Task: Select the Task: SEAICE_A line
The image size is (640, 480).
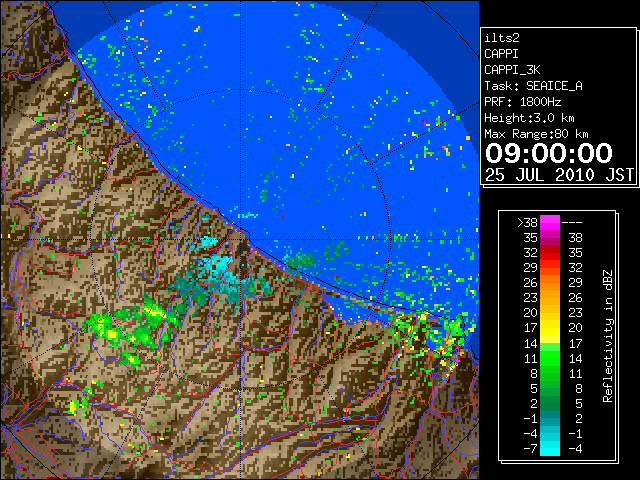Action: [x=533, y=86]
